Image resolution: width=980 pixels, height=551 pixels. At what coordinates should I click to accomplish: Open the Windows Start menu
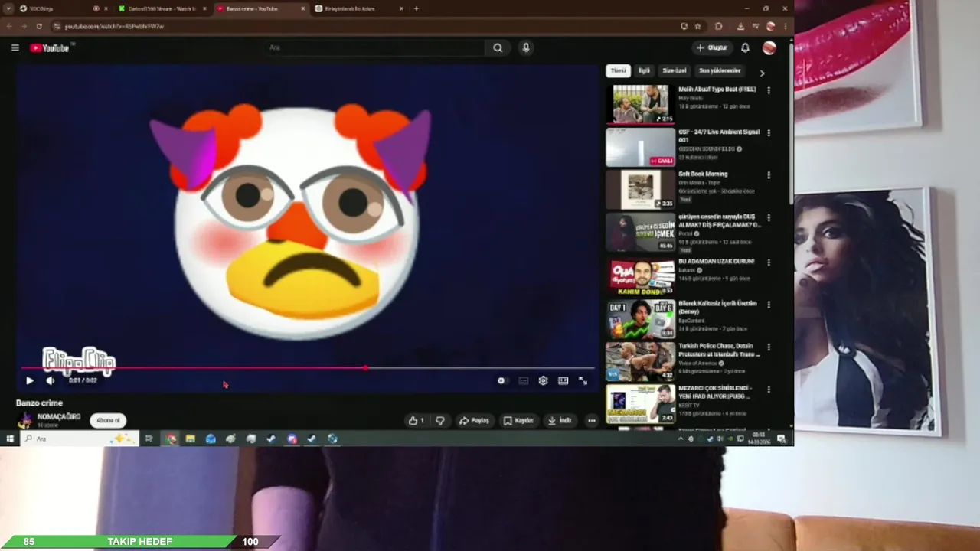[10, 439]
